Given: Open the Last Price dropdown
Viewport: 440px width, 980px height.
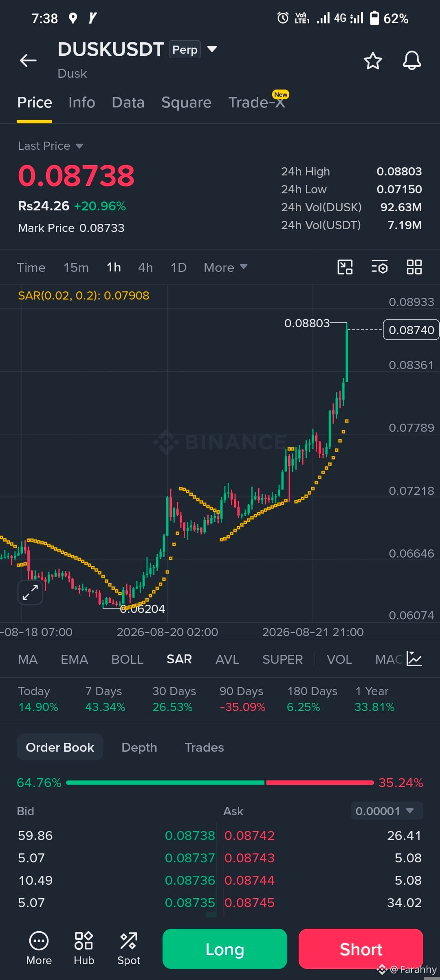Looking at the screenshot, I should pyautogui.click(x=51, y=146).
